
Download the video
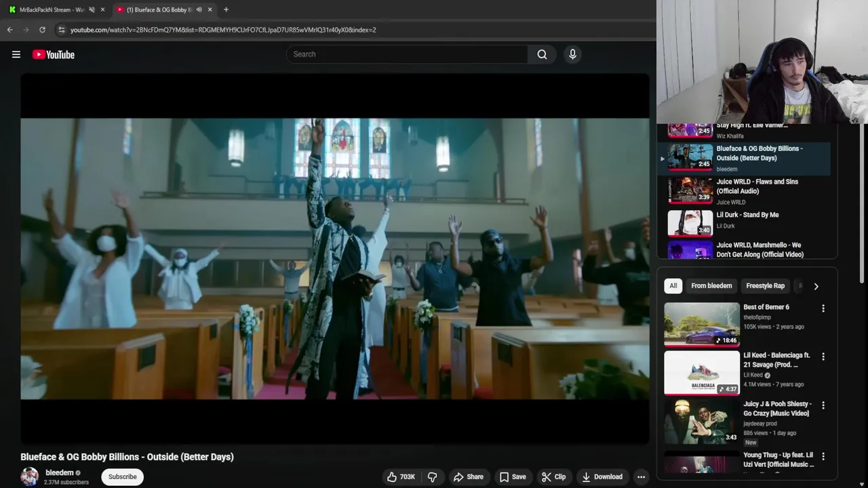point(602,476)
